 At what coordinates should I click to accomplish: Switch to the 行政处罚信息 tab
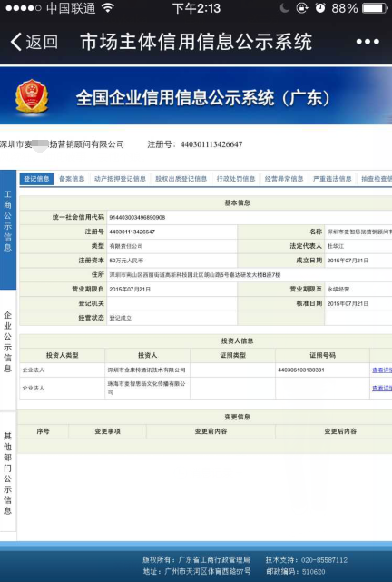(236, 179)
